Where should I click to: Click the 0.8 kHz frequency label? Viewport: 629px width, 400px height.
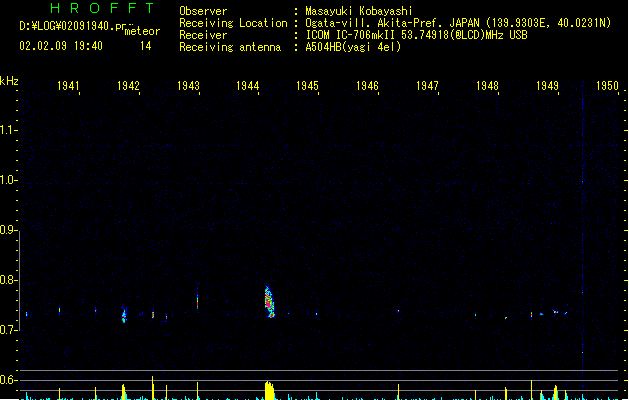pyautogui.click(x=8, y=280)
